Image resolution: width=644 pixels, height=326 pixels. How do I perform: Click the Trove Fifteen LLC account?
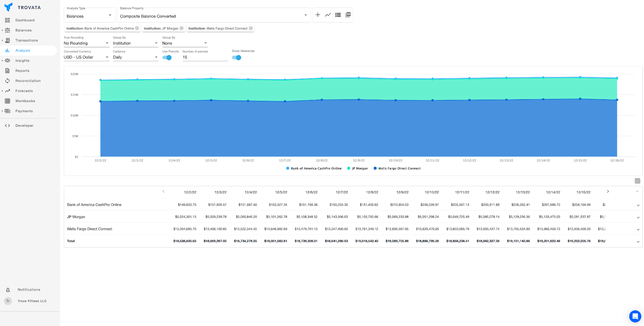(x=32, y=301)
